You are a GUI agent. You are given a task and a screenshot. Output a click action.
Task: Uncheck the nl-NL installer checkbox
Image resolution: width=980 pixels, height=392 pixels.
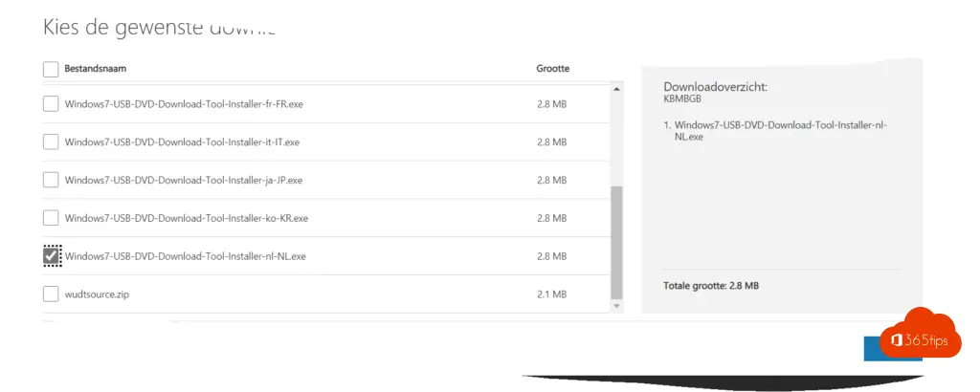[52, 256]
